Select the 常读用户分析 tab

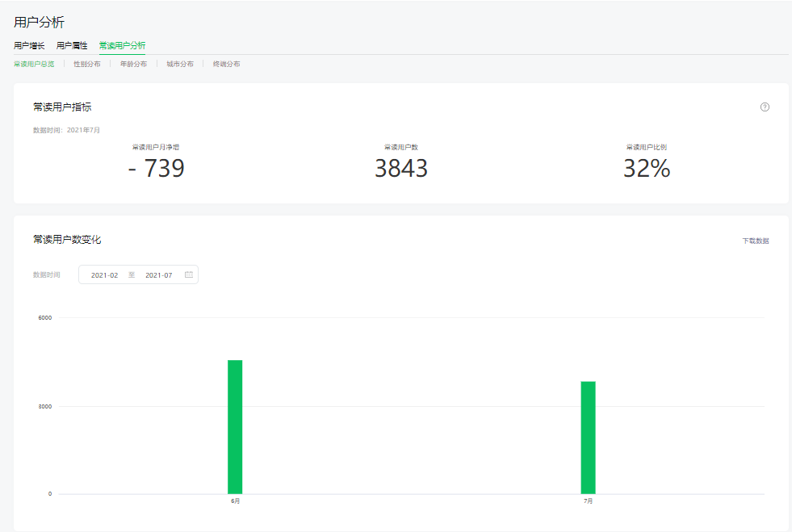122,46
